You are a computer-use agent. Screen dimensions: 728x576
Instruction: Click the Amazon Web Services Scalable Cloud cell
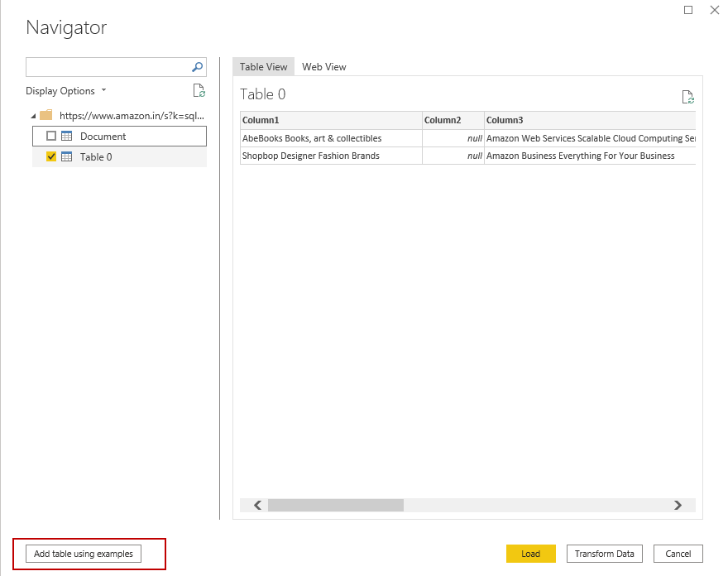coord(590,138)
